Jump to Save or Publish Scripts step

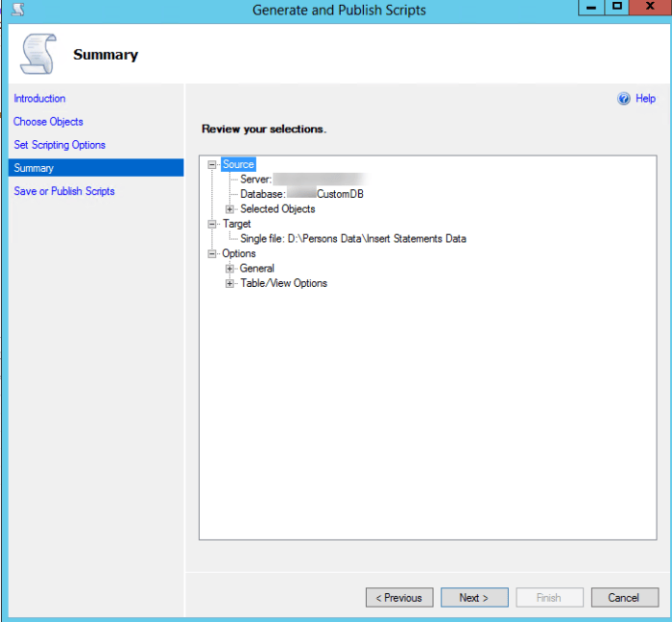(64, 191)
